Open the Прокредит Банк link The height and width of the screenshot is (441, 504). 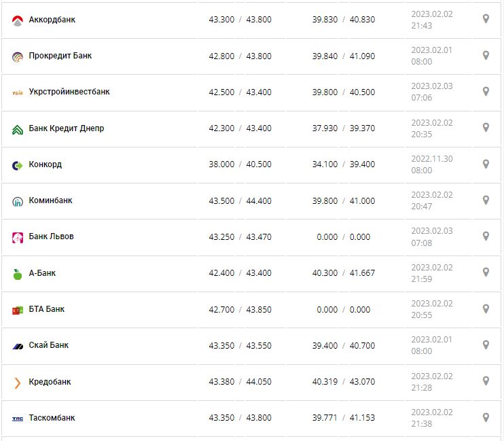(x=60, y=56)
